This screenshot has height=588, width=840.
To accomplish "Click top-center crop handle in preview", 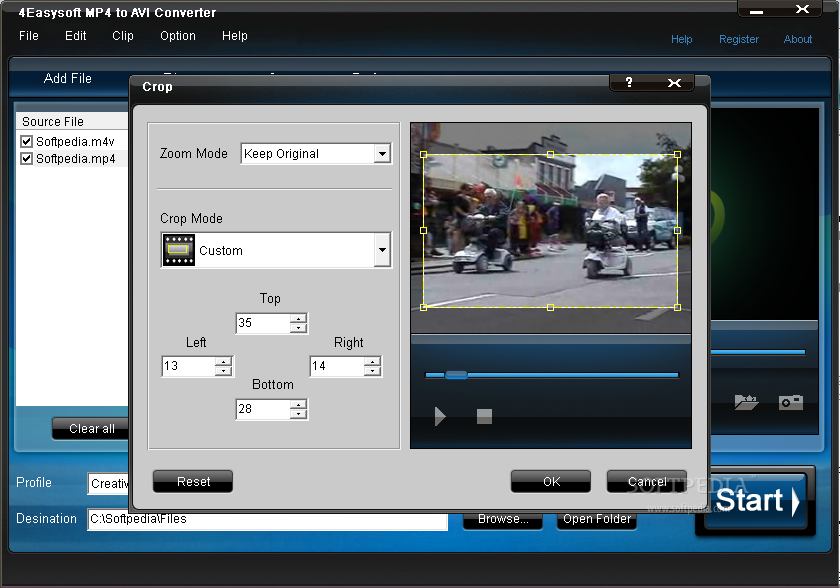I will [550, 154].
